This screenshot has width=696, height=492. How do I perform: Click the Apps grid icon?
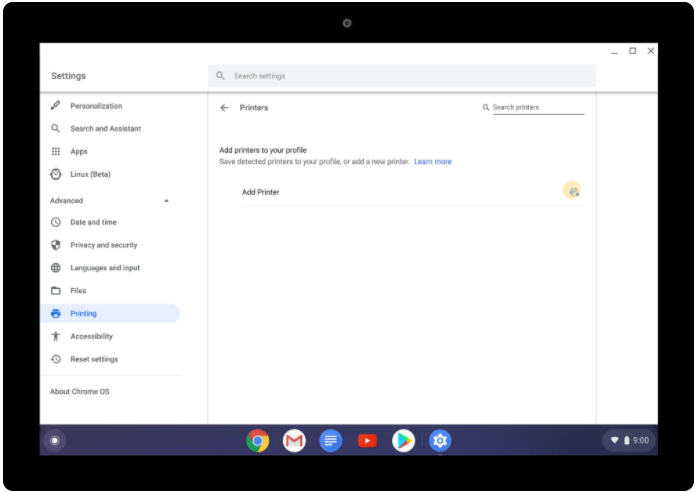[x=55, y=151]
